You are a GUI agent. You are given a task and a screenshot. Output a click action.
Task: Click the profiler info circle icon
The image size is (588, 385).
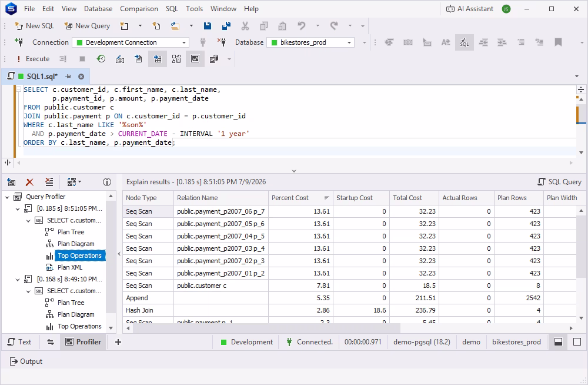point(107,182)
